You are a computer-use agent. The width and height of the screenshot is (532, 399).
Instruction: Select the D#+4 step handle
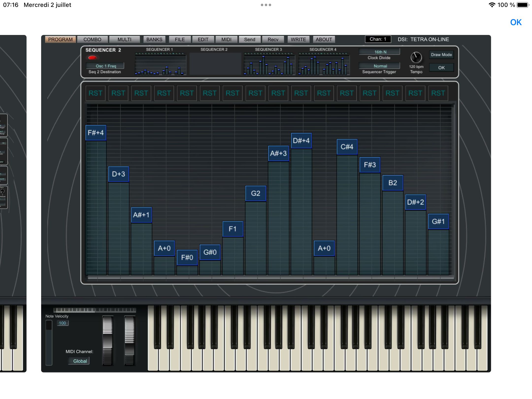(x=301, y=141)
